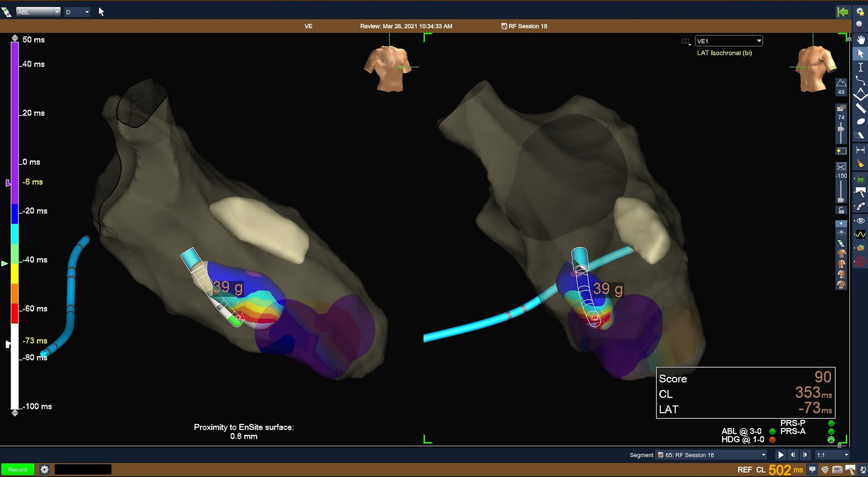
Task: Select the caliper compass measurement tool
Action: point(860,94)
